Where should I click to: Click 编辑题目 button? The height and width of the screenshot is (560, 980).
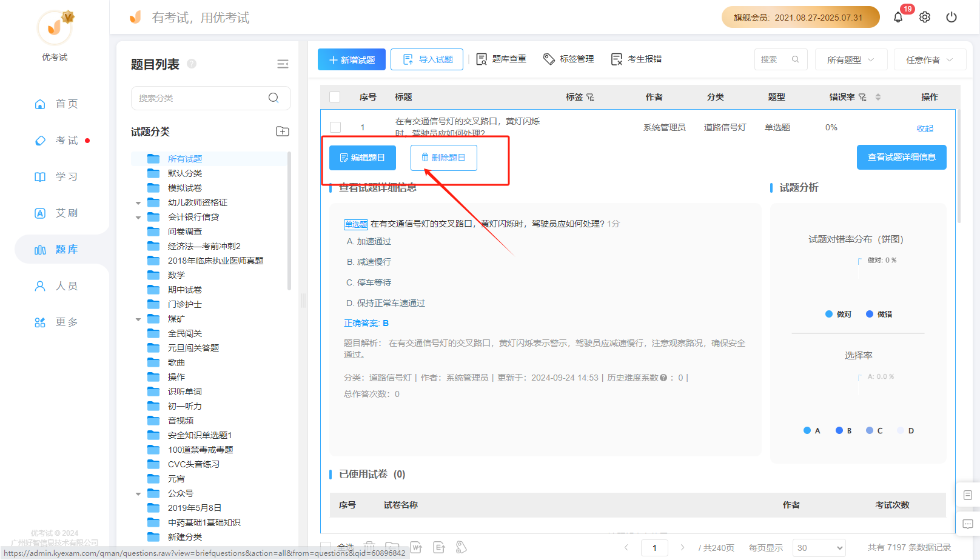363,158
